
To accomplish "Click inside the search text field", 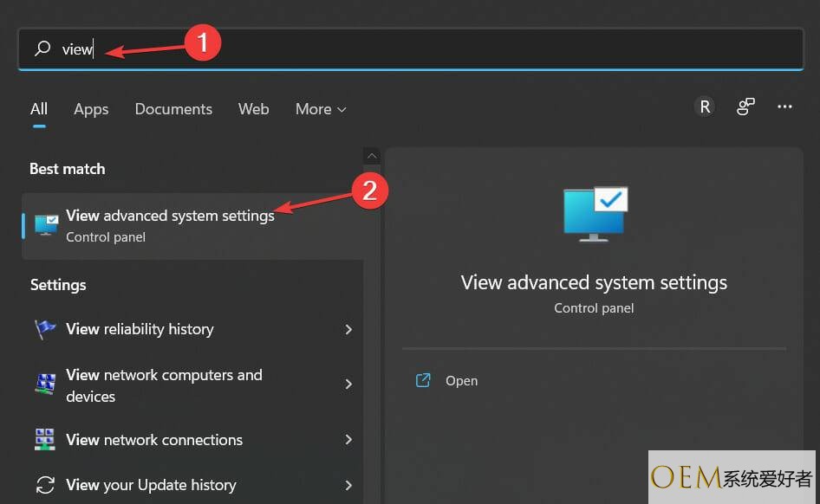I will [x=433, y=49].
